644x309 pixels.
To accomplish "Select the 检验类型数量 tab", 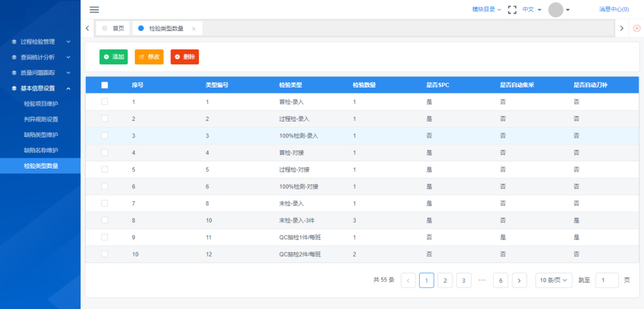I will (x=166, y=28).
